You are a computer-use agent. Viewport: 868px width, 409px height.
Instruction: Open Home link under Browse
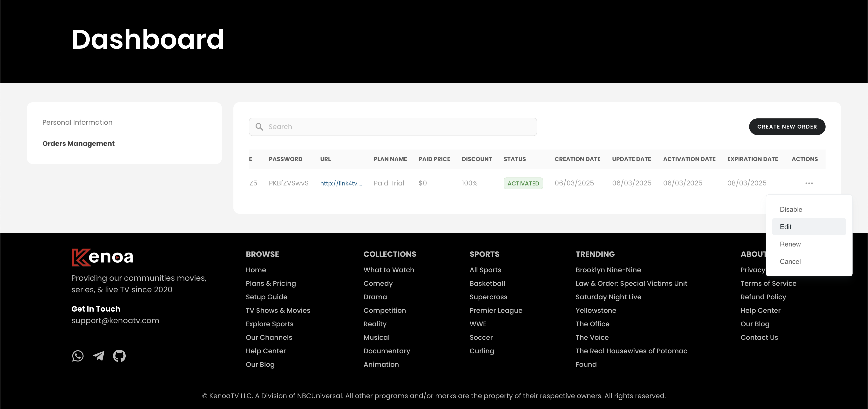point(256,270)
